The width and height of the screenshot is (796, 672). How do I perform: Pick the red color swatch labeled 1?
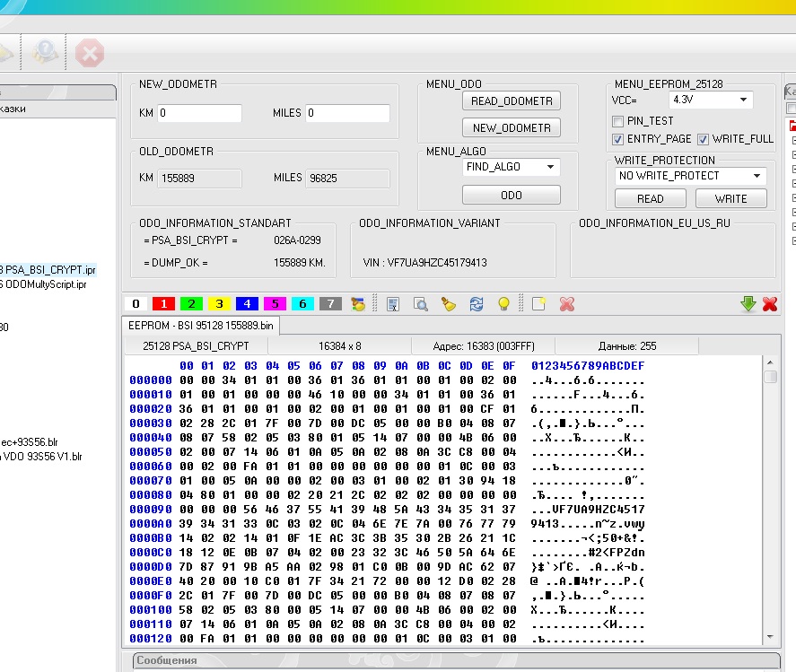tap(163, 304)
